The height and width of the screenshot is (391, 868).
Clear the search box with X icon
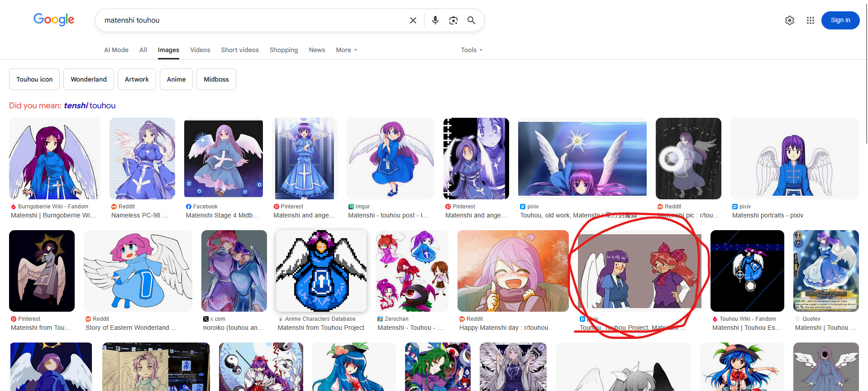tap(413, 20)
